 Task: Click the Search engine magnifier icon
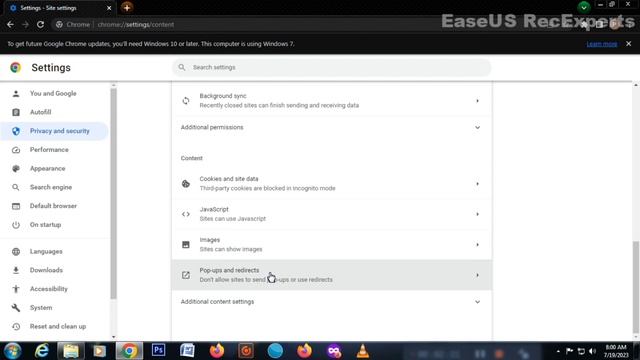(x=16, y=187)
